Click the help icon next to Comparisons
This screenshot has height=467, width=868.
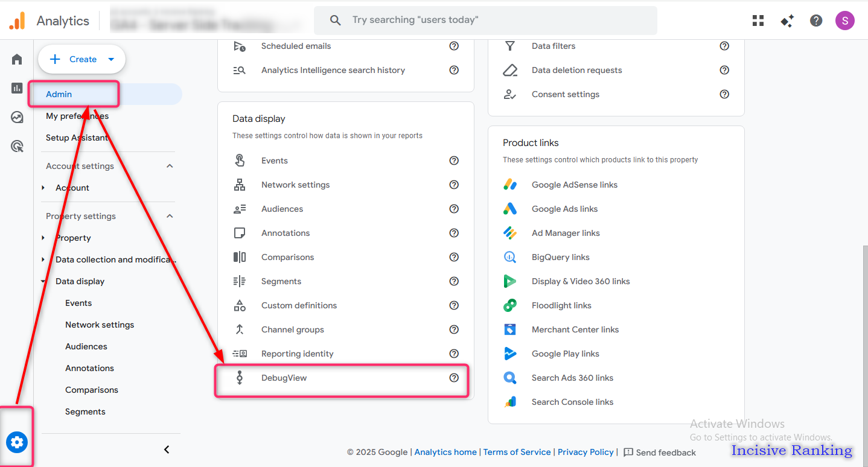pyautogui.click(x=454, y=257)
